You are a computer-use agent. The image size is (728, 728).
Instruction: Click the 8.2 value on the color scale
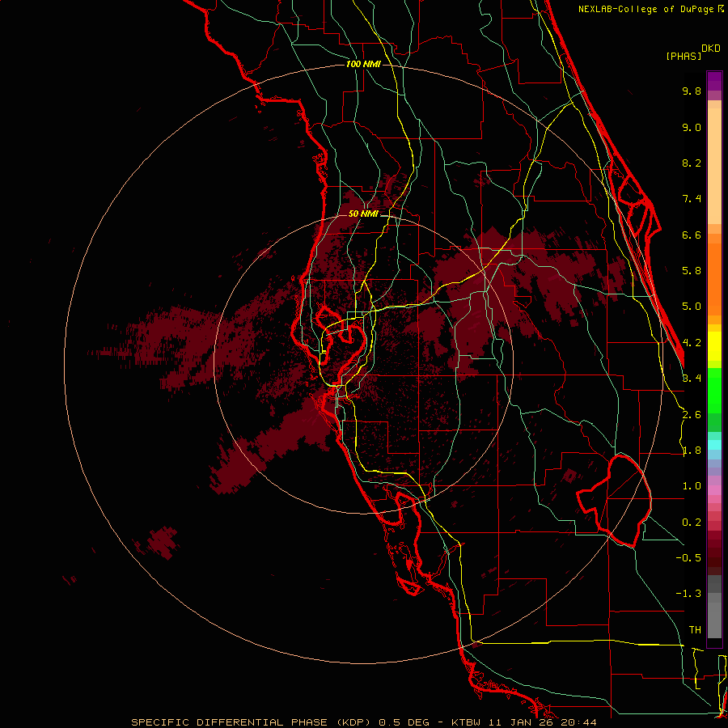tap(692, 163)
